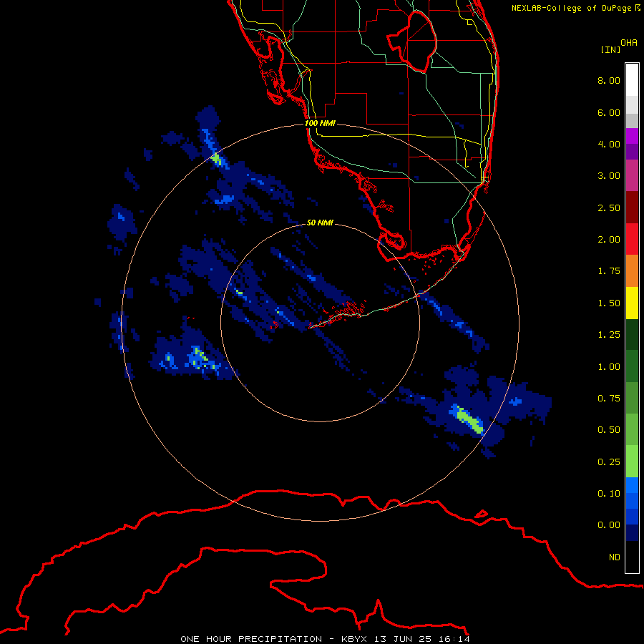Click the ND legend label
The height and width of the screenshot is (644, 644).
click(615, 557)
